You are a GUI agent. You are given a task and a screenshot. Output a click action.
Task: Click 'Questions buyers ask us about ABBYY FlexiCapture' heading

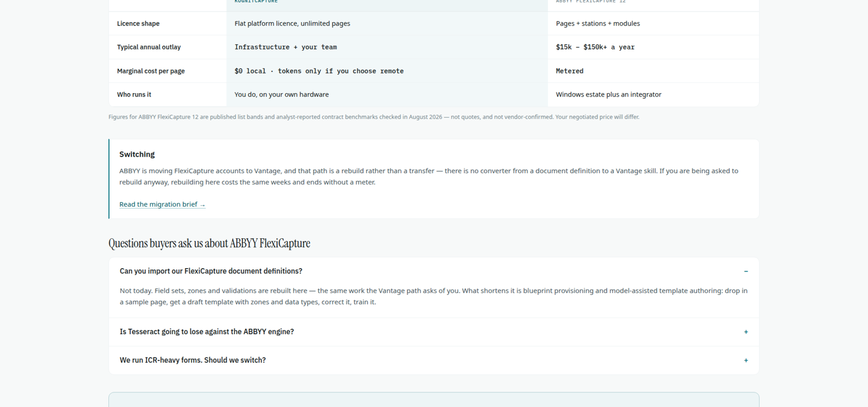[209, 243]
